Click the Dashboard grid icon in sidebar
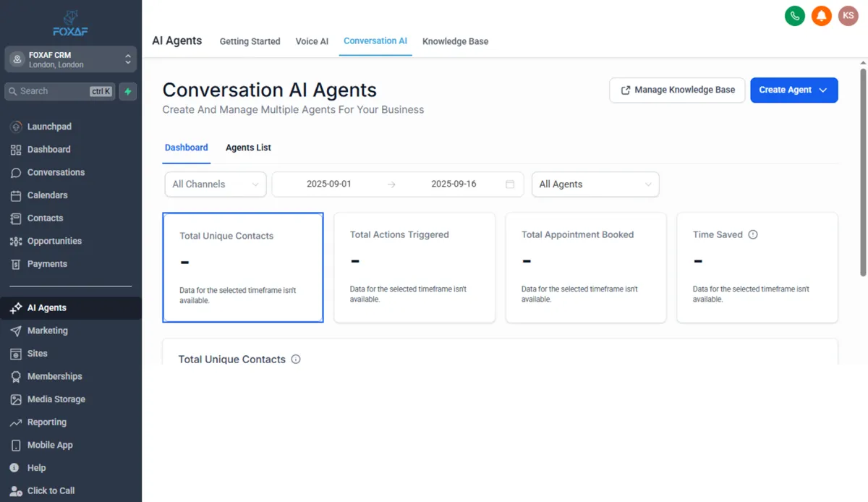Image resolution: width=868 pixels, height=502 pixels. coord(16,150)
